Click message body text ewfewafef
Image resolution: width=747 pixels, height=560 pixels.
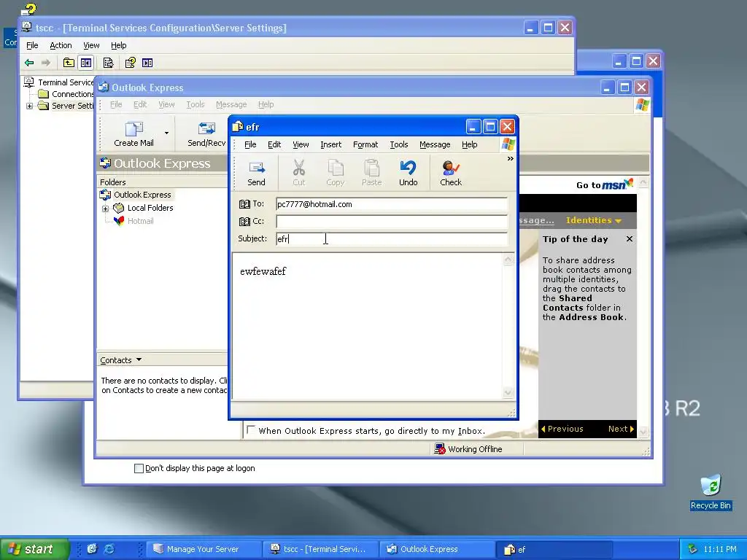coord(263,271)
